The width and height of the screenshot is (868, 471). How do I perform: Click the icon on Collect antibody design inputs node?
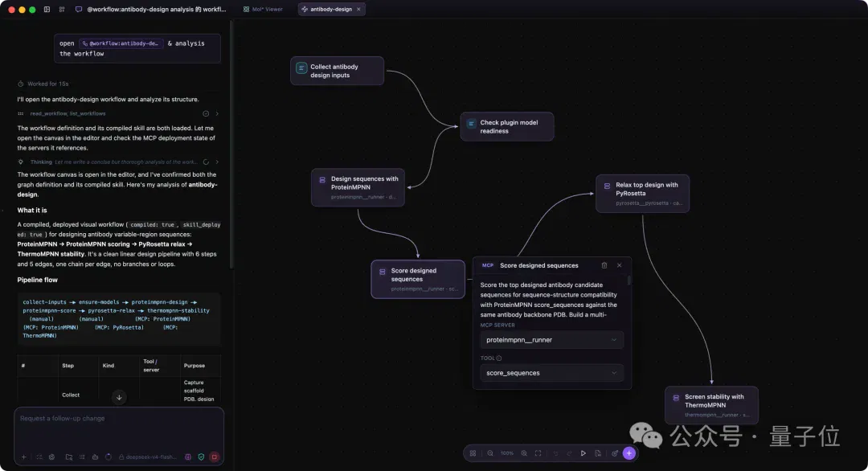pos(301,68)
